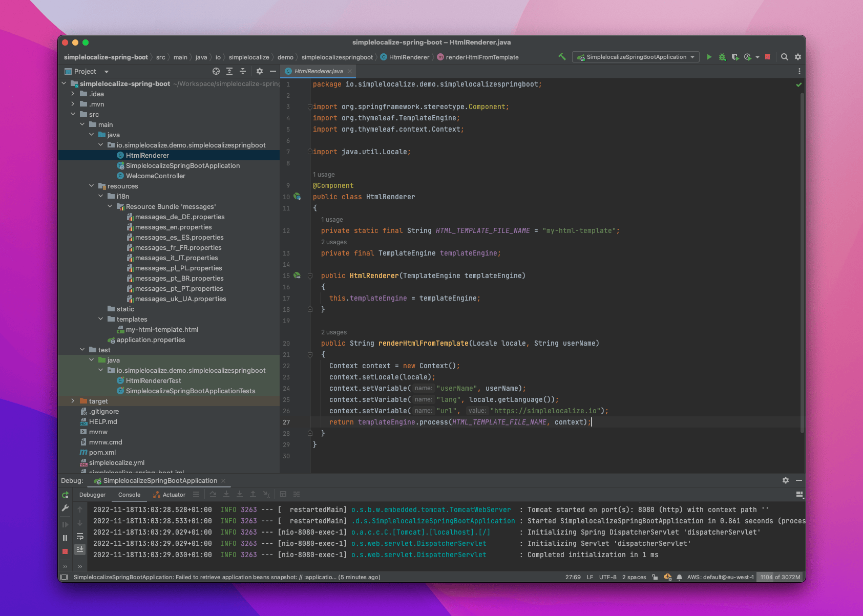863x616 pixels.
Task: Open application.properties from the project tree
Action: [151, 339]
